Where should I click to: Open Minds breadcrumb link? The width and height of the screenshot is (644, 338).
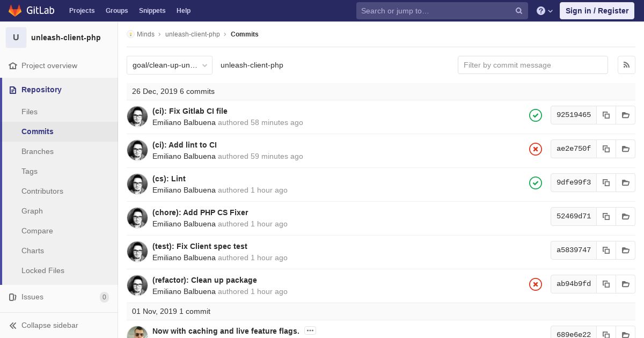pos(145,34)
